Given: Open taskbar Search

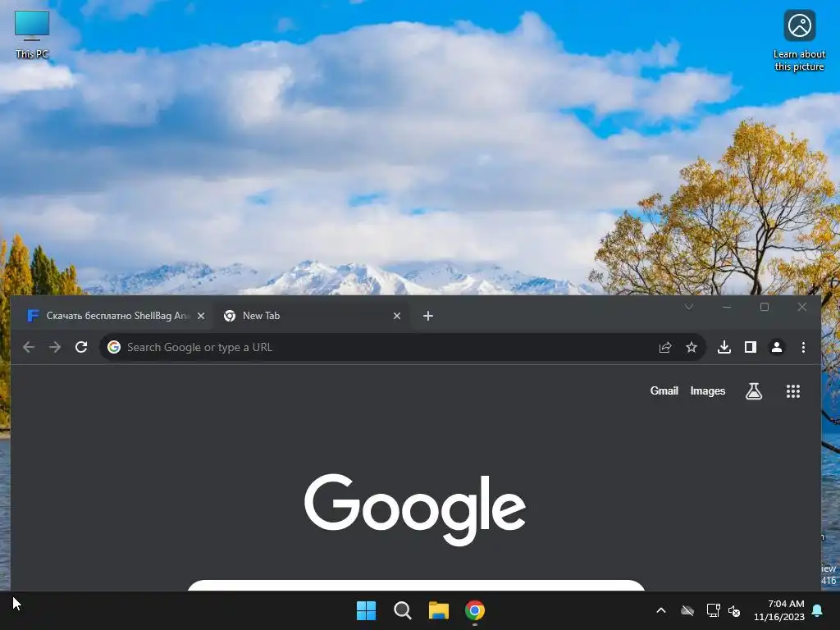Looking at the screenshot, I should (x=402, y=610).
